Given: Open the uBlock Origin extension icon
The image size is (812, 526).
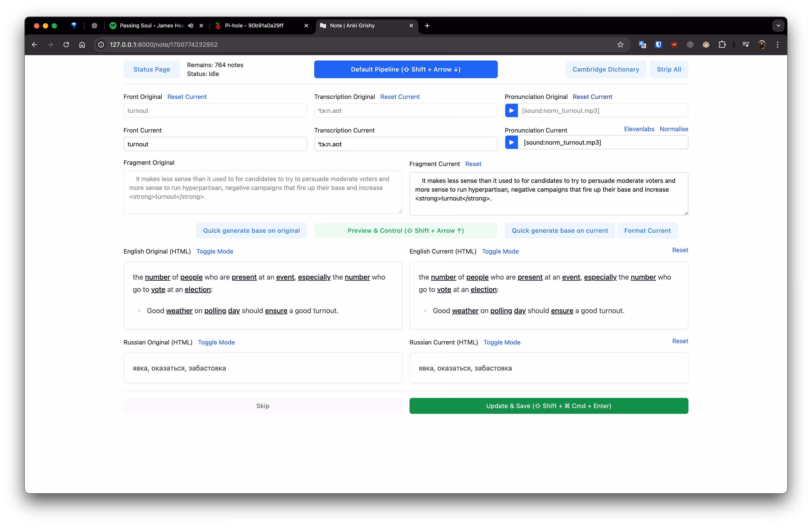Looking at the screenshot, I should (674, 45).
